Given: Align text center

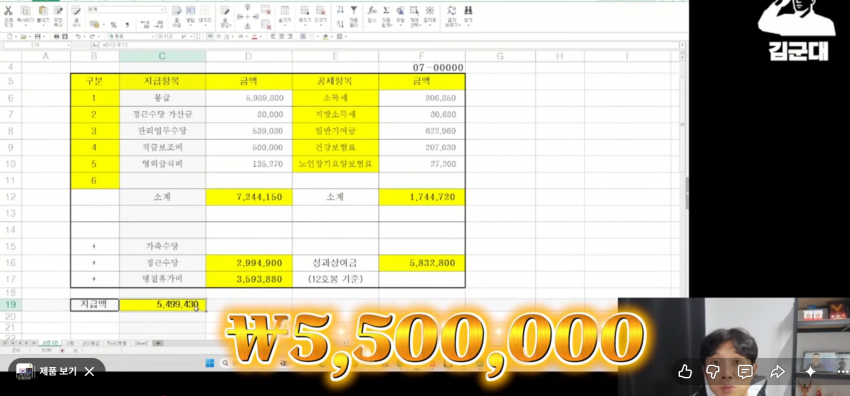Looking at the screenshot, I should (281, 36).
